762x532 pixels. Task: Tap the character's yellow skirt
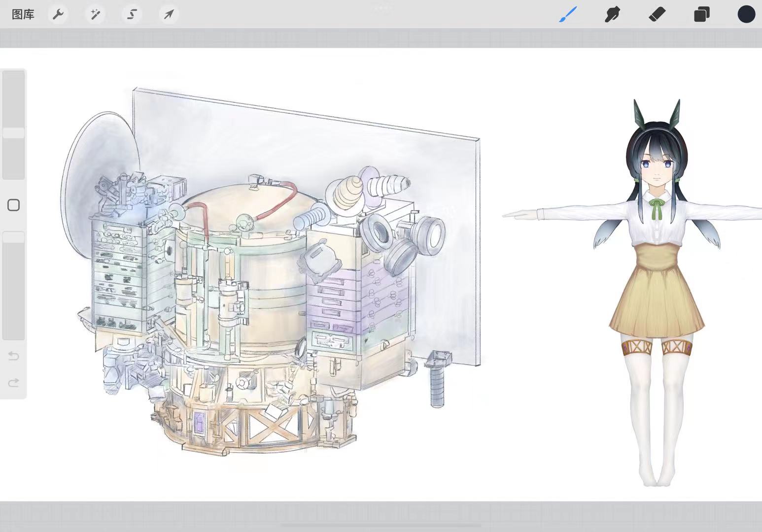tap(657, 300)
